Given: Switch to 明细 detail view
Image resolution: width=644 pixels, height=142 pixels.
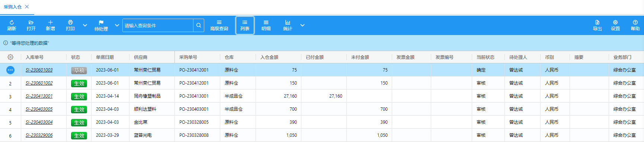Looking at the screenshot, I should point(266,25).
